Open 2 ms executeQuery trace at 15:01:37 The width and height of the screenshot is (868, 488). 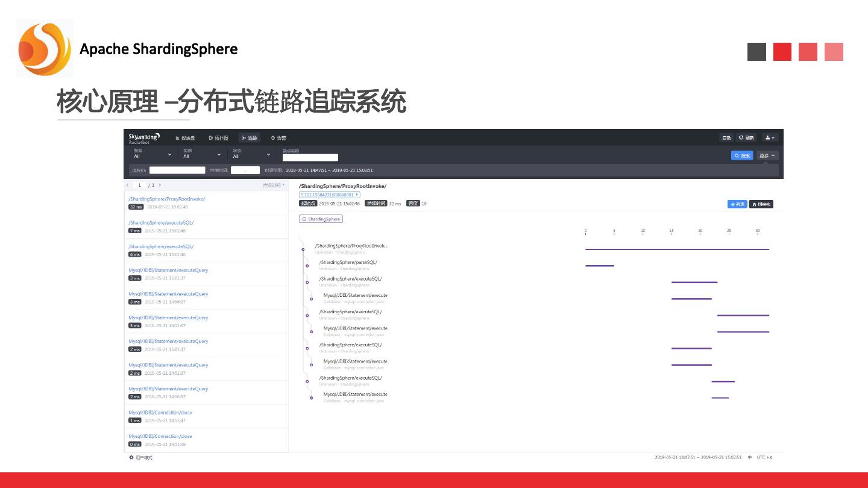[206, 345]
